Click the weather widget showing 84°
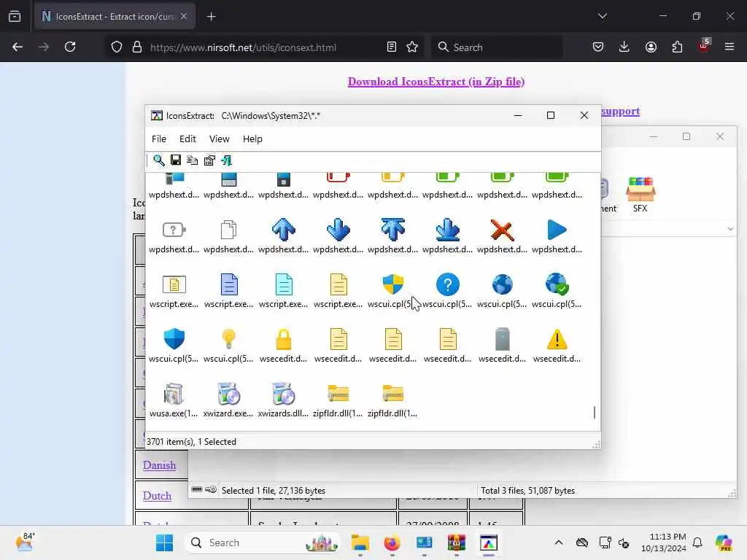Screen dimensions: 747x560 coord(24,542)
